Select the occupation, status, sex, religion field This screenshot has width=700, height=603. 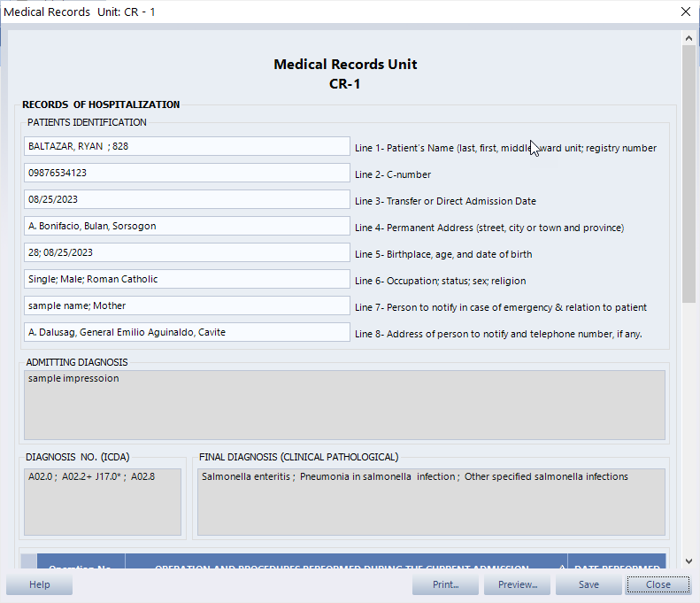click(187, 279)
